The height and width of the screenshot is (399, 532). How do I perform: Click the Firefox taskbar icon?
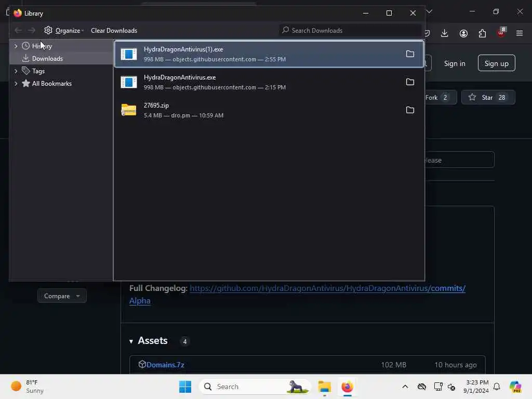click(x=347, y=387)
